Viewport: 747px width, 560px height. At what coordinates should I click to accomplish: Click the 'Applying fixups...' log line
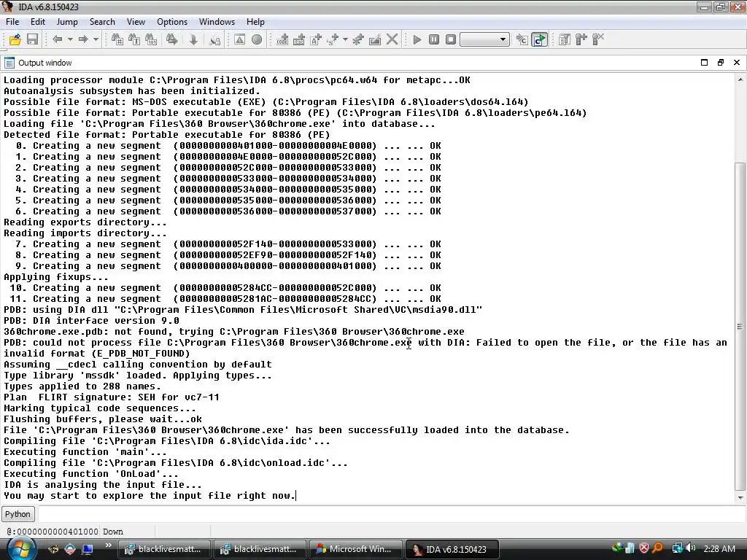[x=56, y=277]
